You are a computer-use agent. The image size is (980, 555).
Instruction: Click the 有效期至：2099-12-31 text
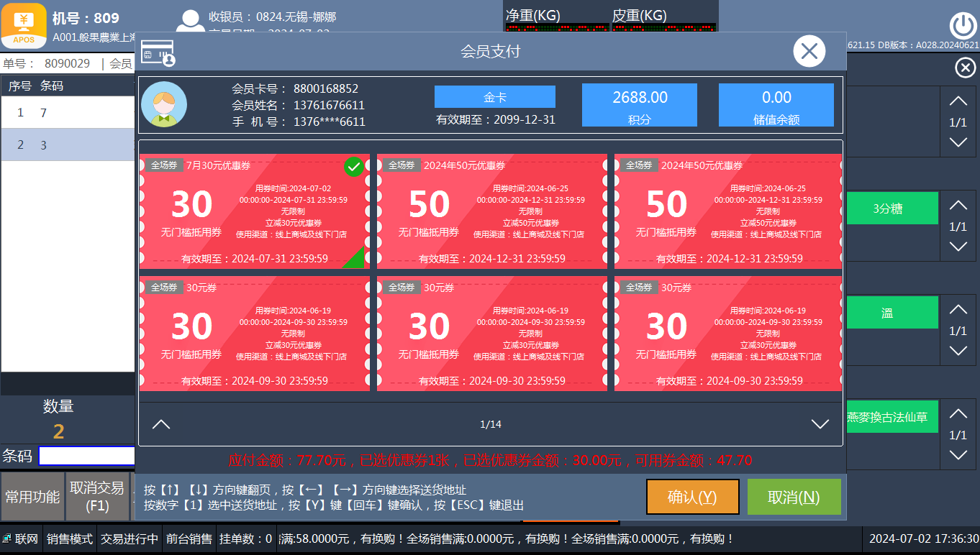coord(496,119)
